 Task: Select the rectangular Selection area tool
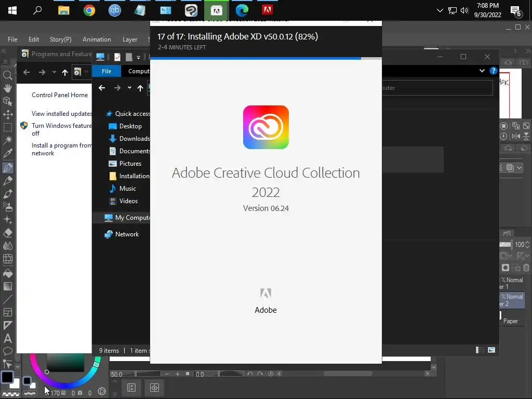7,127
